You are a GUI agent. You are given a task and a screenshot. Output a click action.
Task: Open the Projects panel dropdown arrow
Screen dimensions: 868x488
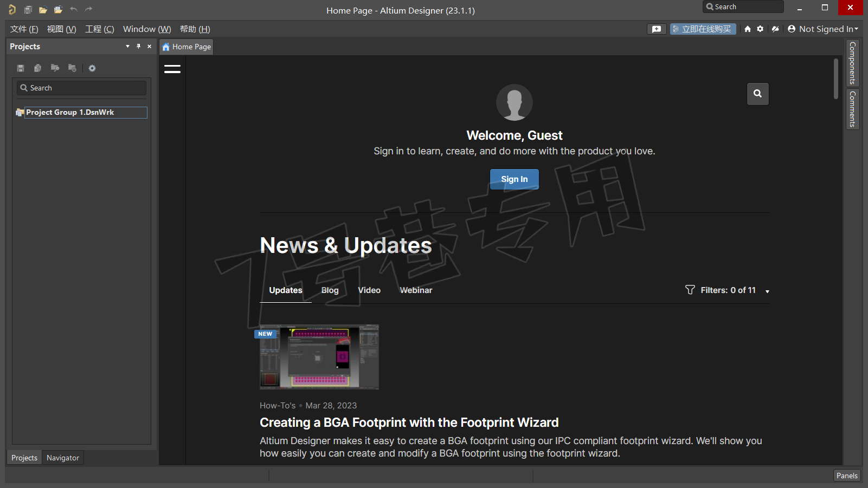pos(127,47)
